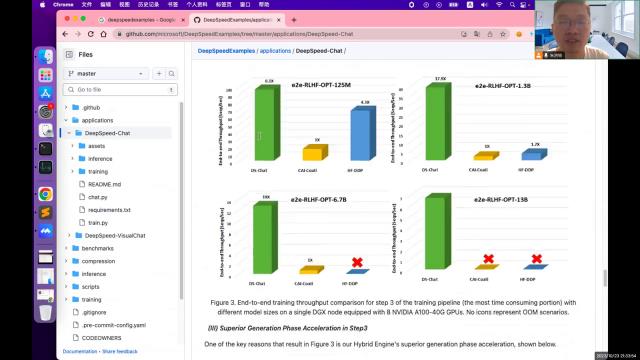Click the page vertical scrollbar thumb

[x=604, y=278]
